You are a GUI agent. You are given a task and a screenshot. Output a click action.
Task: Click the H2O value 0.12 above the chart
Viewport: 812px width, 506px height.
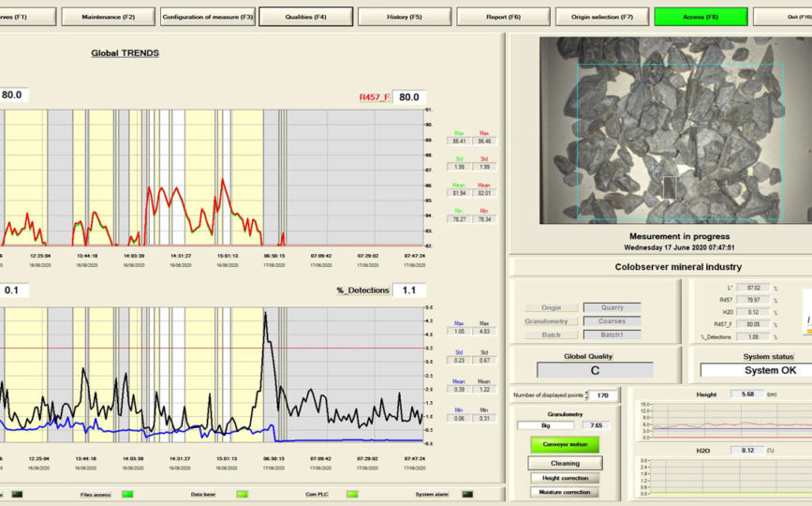[x=747, y=450]
